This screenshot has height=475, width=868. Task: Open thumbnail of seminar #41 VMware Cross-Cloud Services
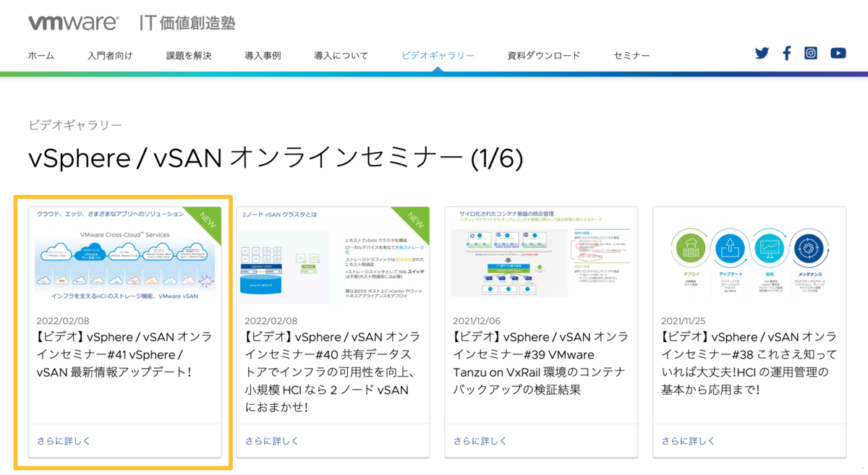coord(124,255)
